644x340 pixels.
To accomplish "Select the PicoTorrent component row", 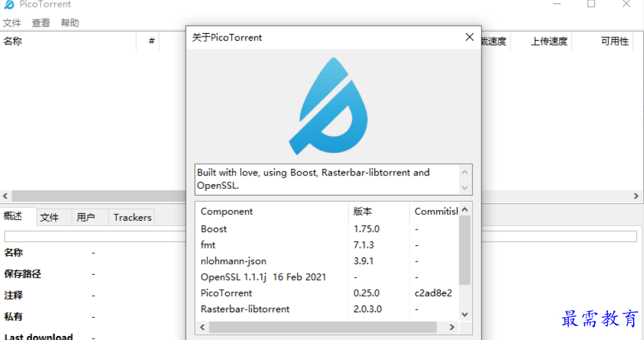I will click(327, 293).
